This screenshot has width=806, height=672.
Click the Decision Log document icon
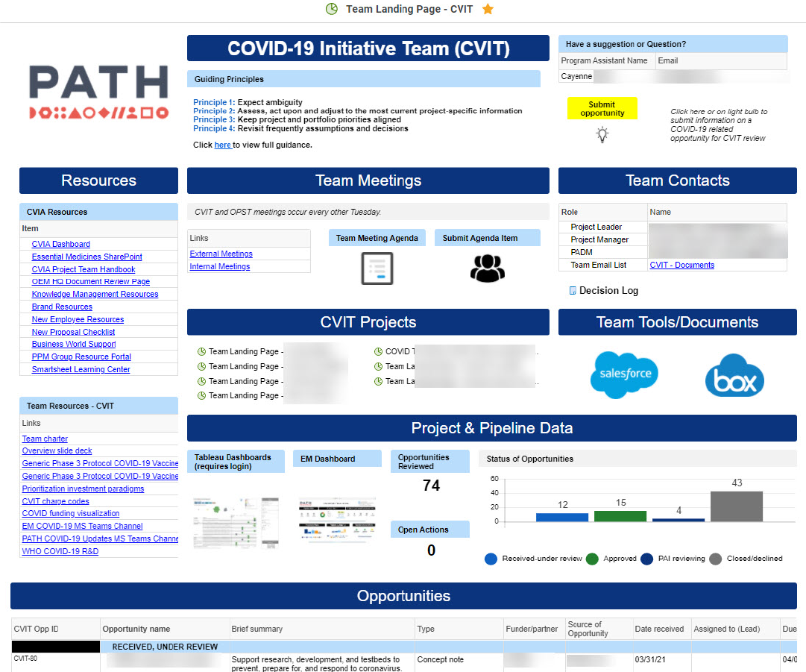[x=573, y=291]
